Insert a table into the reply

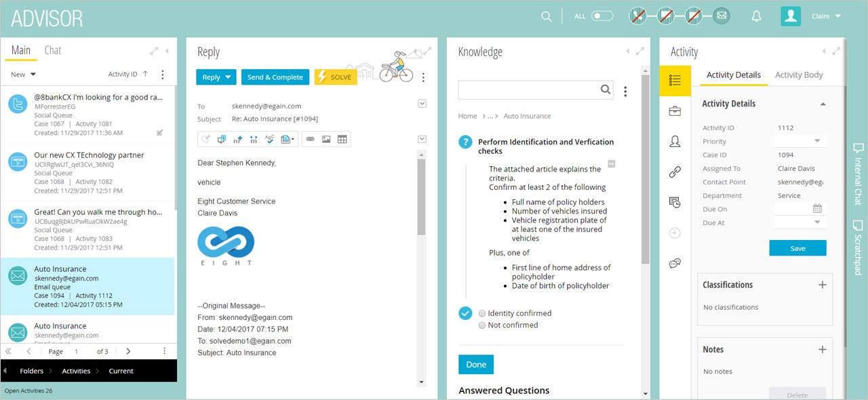(x=342, y=139)
